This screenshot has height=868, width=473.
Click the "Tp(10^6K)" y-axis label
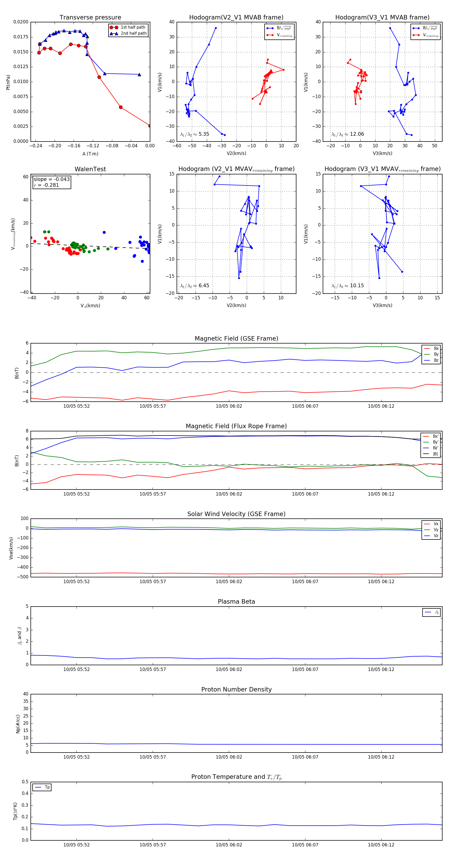coord(15,811)
